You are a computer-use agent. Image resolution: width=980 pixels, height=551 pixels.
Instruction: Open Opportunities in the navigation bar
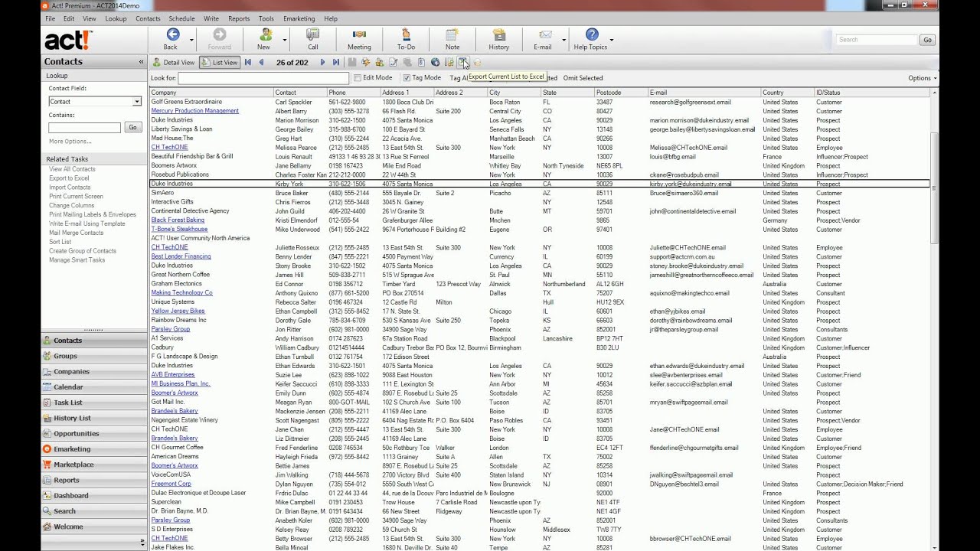click(x=93, y=433)
